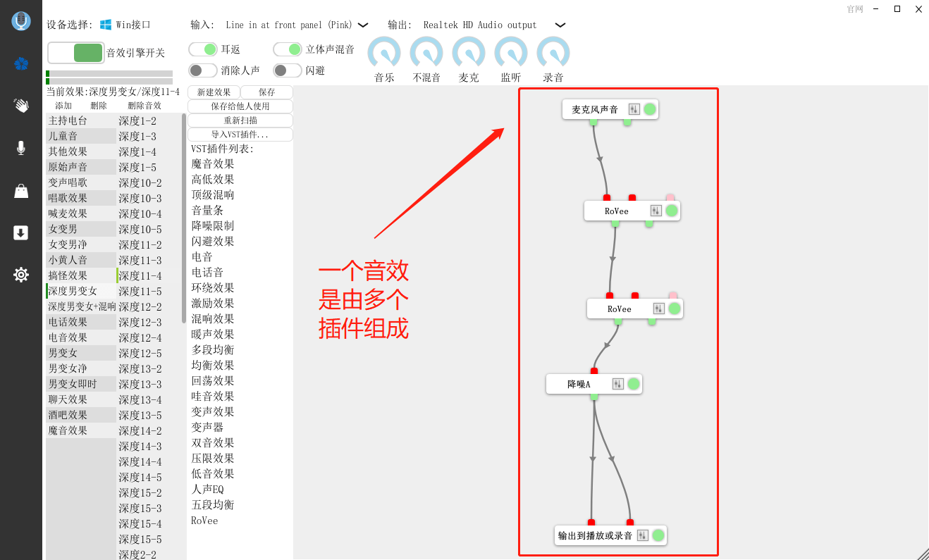Enable the 消除人声 switch
Screen dimensions: 929x560
tap(203, 70)
